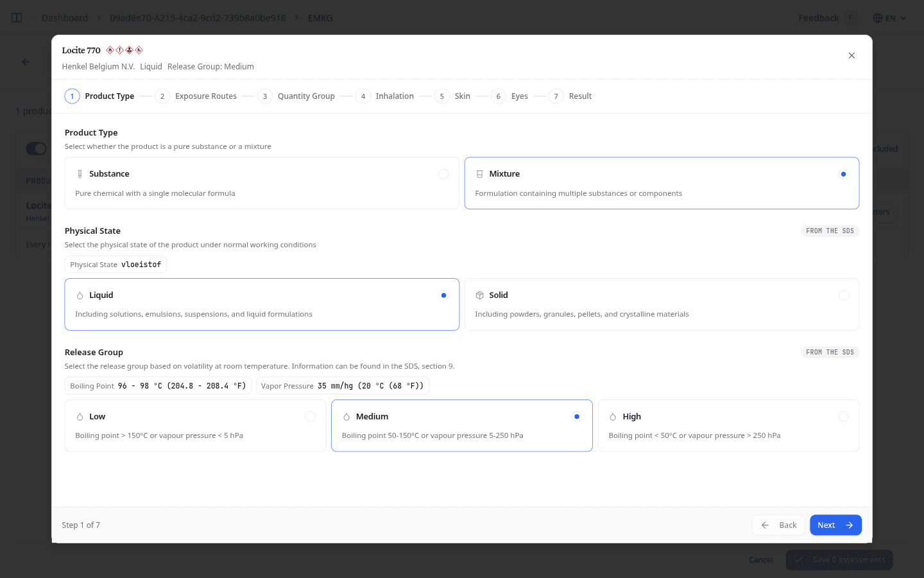The width and height of the screenshot is (924, 578).
Task: Jump to the Inhalation step
Action: pos(384,96)
